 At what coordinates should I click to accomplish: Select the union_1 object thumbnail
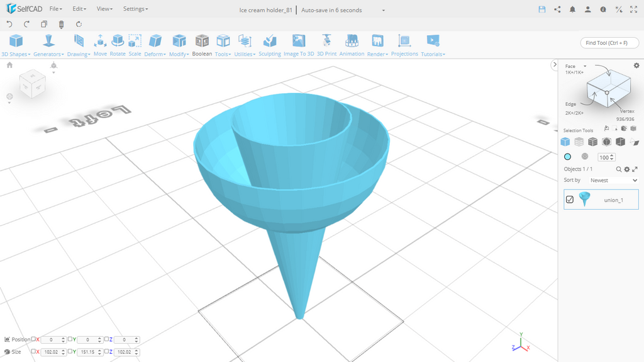(584, 199)
